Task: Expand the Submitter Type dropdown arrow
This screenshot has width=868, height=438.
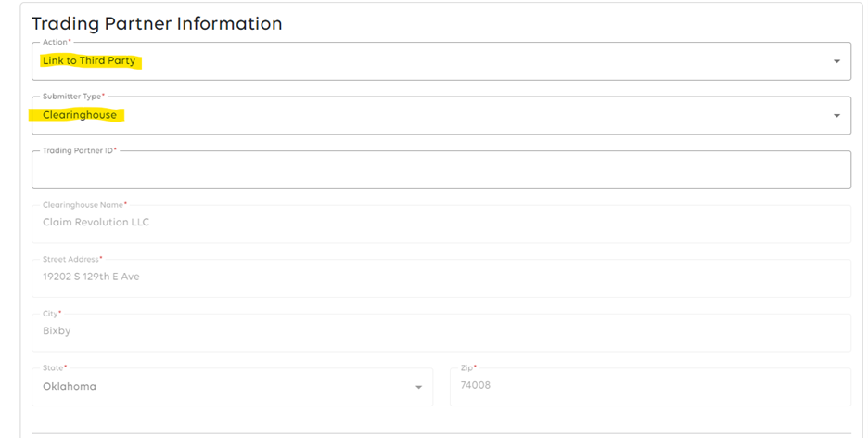Action: click(836, 116)
